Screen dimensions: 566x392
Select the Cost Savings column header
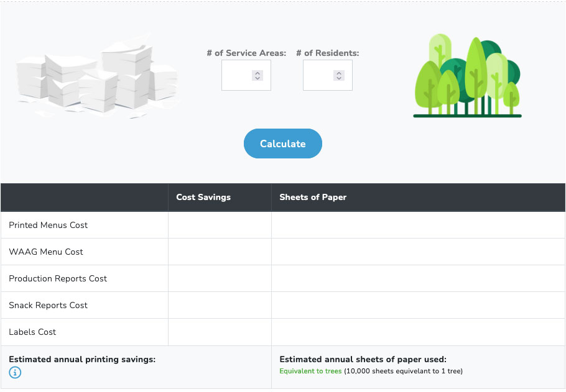coord(203,198)
